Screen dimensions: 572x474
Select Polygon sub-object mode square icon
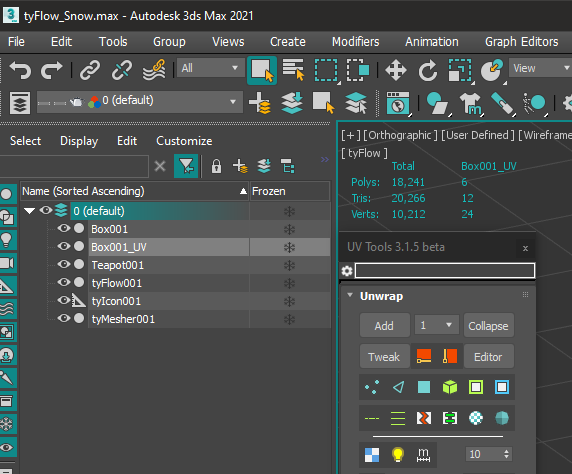(424, 387)
